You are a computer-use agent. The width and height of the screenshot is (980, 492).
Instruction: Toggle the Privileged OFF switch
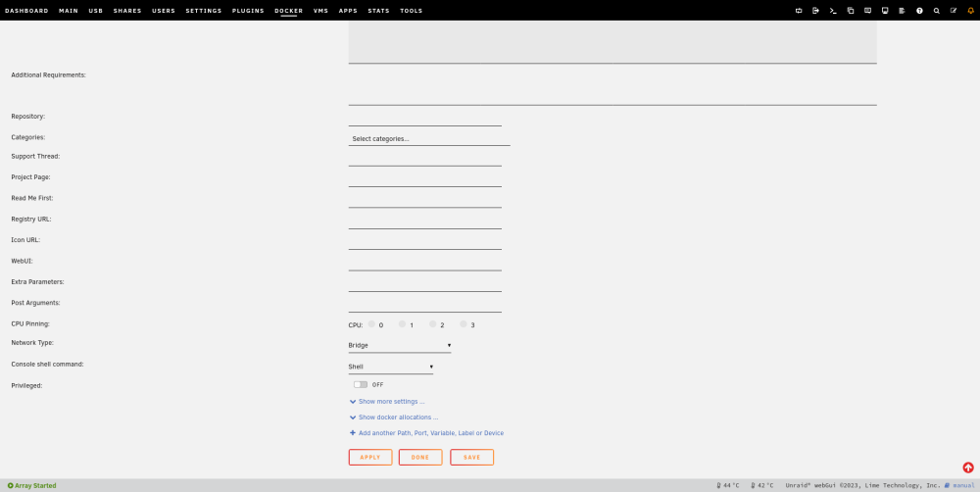point(361,384)
